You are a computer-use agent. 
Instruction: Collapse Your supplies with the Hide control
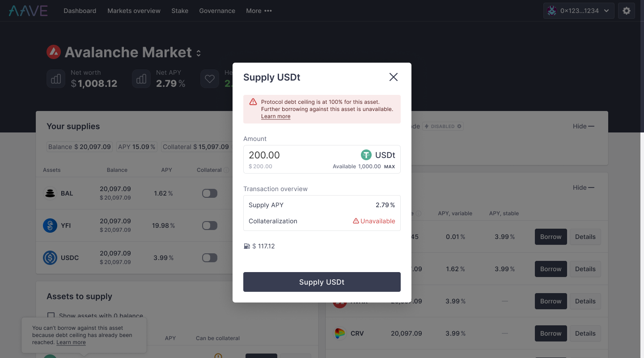pos(583,126)
